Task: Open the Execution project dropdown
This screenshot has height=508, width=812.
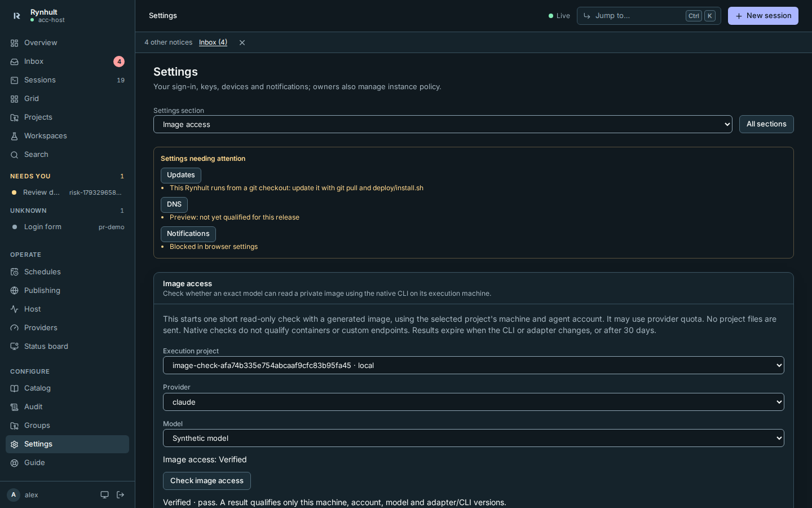Action: pos(474,365)
